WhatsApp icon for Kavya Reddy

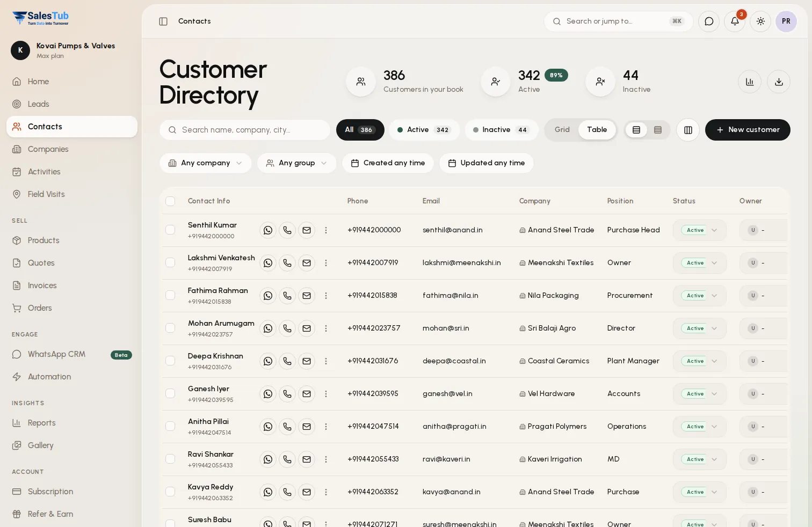coord(268,492)
